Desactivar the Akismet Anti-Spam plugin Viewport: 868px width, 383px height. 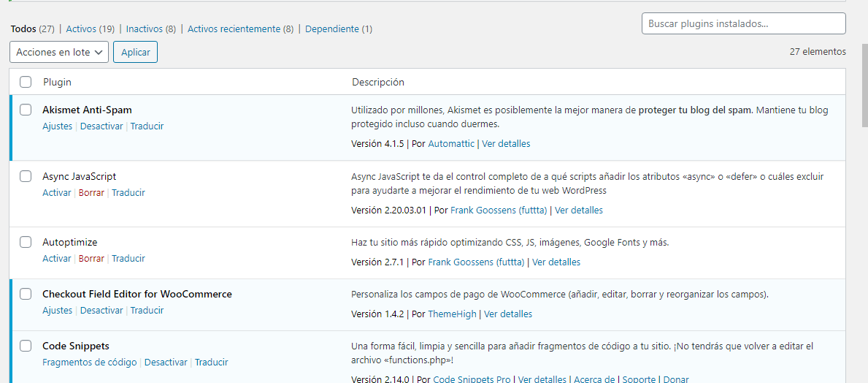[x=101, y=126]
